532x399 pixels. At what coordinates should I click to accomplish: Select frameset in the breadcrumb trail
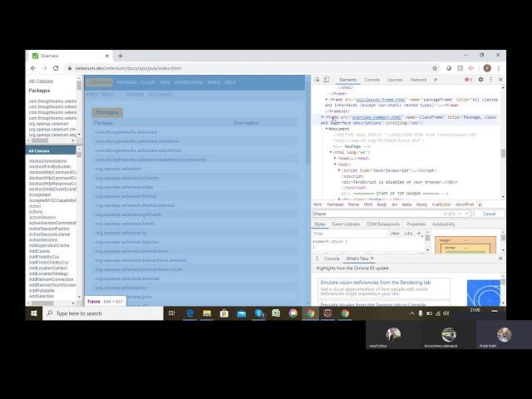pos(335,204)
